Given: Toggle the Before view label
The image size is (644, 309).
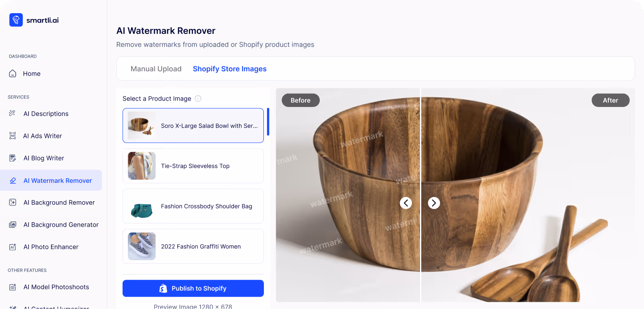Looking at the screenshot, I should (300, 100).
